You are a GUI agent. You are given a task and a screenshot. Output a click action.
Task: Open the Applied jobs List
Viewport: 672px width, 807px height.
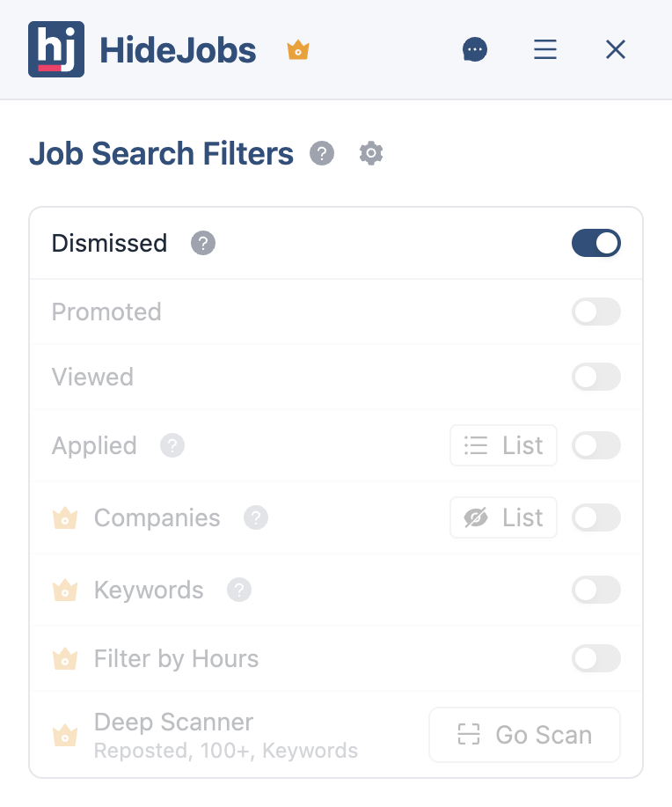pos(503,445)
